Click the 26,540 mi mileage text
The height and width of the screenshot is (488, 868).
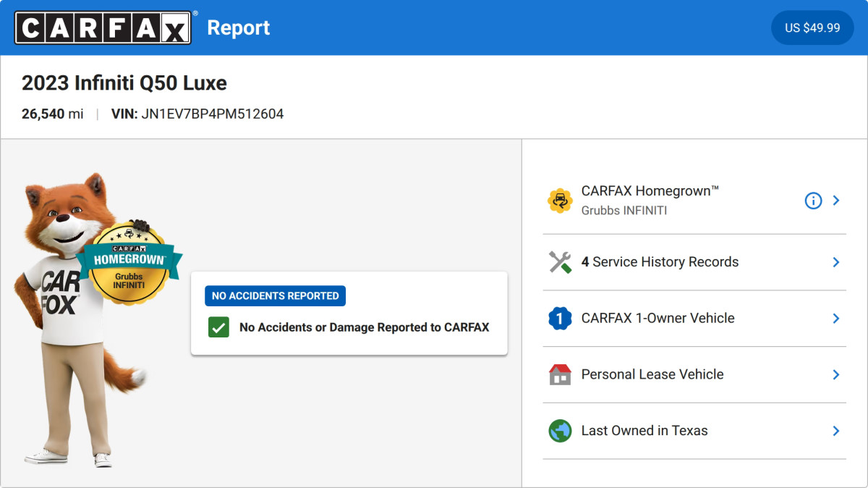[53, 114]
